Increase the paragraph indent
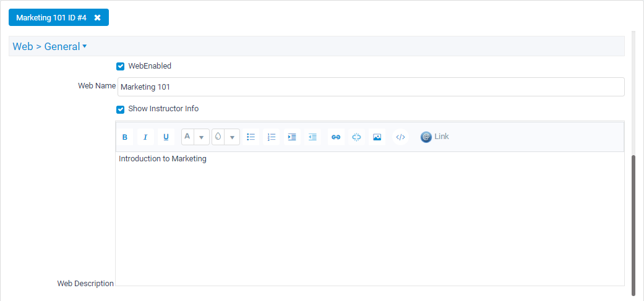Viewport: 644px width, 301px height. [x=292, y=137]
